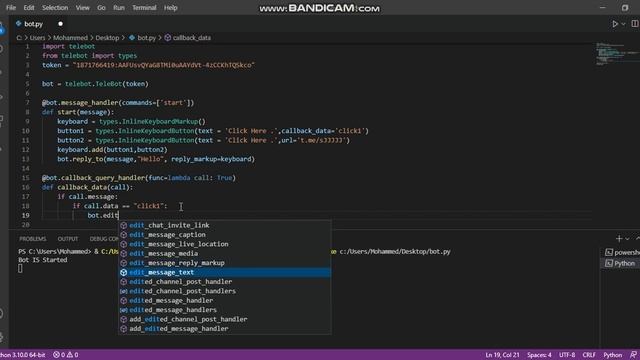Click the Run Python File play icon
Viewport: 640px width, 360px height.
click(615, 24)
